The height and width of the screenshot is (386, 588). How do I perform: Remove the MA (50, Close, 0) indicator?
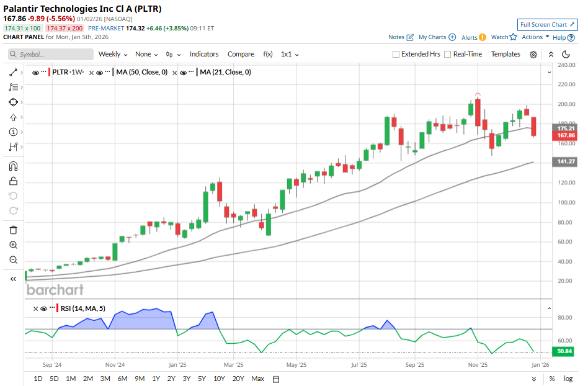tap(91, 73)
